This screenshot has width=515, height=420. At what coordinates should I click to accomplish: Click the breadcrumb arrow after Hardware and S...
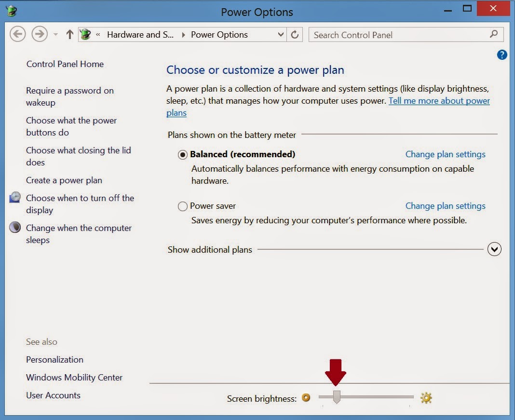click(183, 35)
